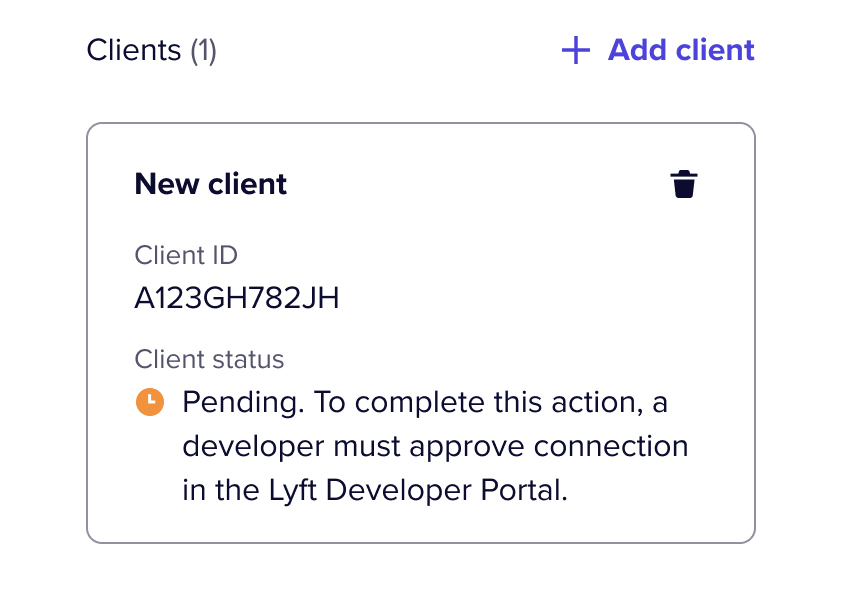Select the Lyft Developer Portal text
Viewport: 860px width, 608px height.
point(418,490)
